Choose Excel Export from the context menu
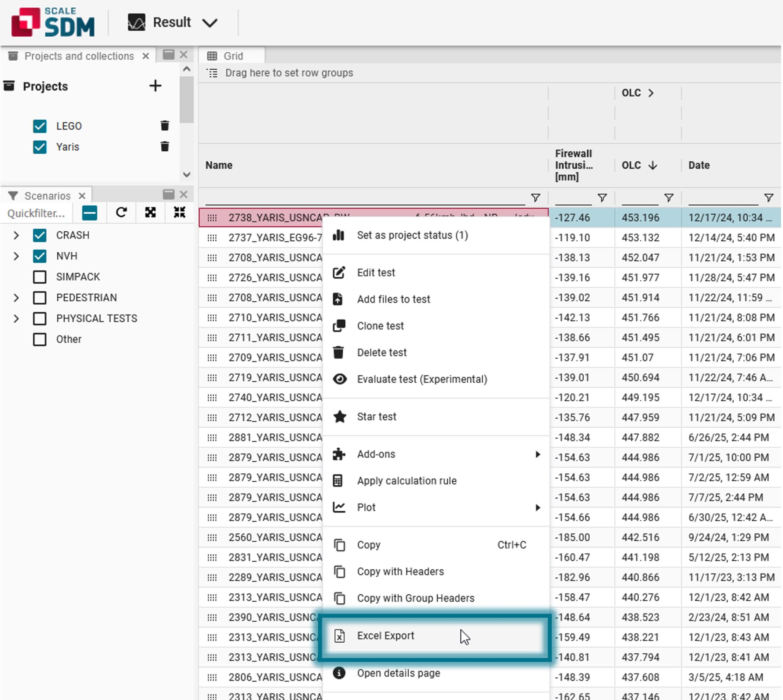The height and width of the screenshot is (700, 783). tap(386, 635)
